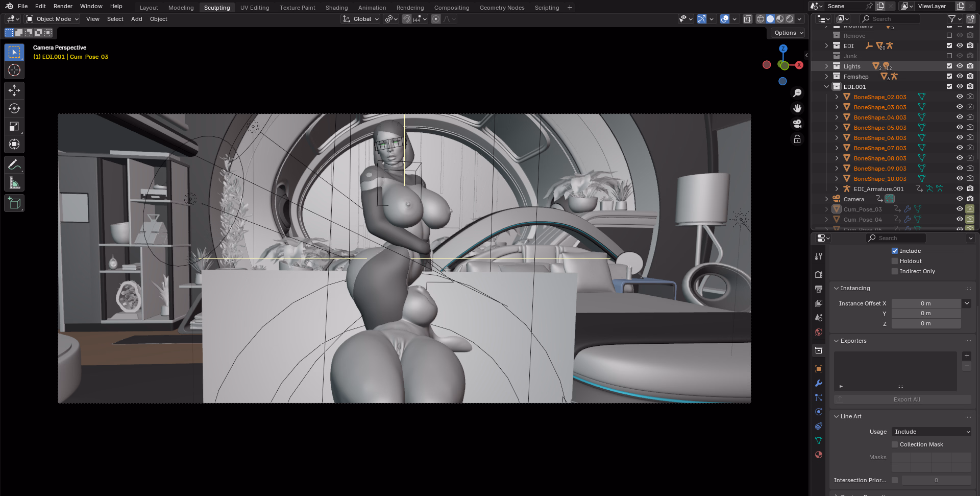Click the Export All button

coord(906,399)
